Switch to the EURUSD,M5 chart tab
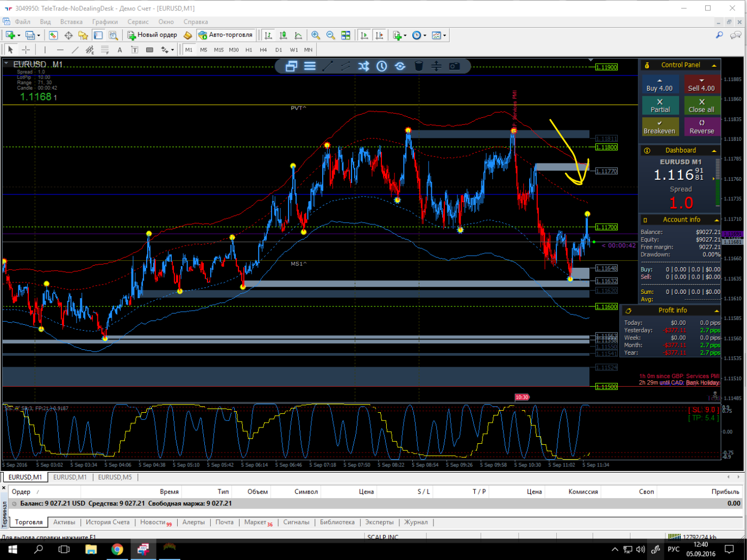Image resolution: width=747 pixels, height=560 pixels. coord(115,477)
